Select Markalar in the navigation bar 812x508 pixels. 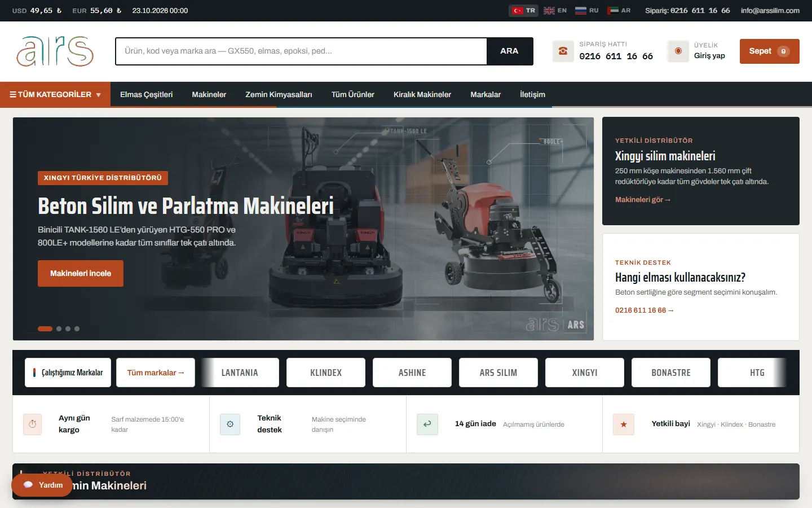(x=486, y=94)
